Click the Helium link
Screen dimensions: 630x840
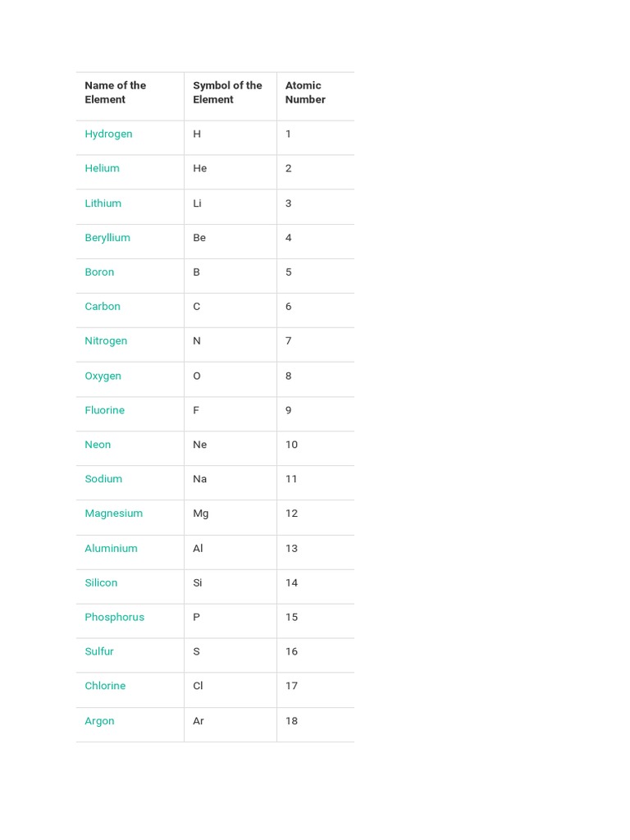(102, 168)
